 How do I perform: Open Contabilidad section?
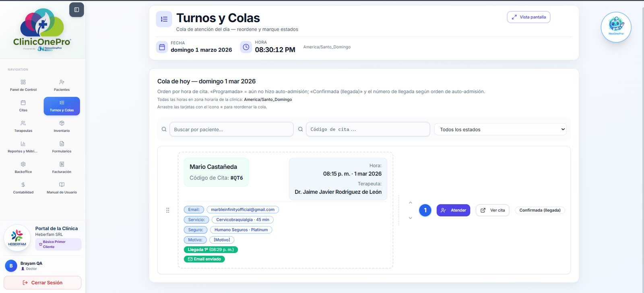[23, 188]
